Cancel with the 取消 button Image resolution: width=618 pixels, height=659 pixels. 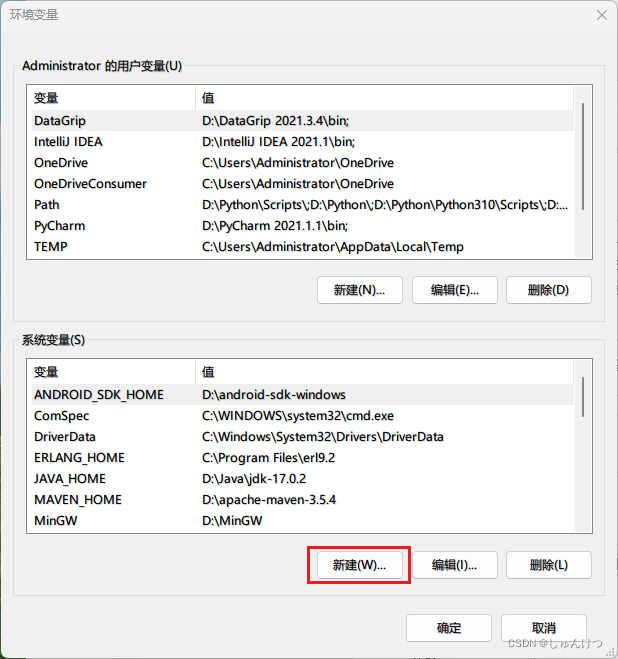point(544,628)
